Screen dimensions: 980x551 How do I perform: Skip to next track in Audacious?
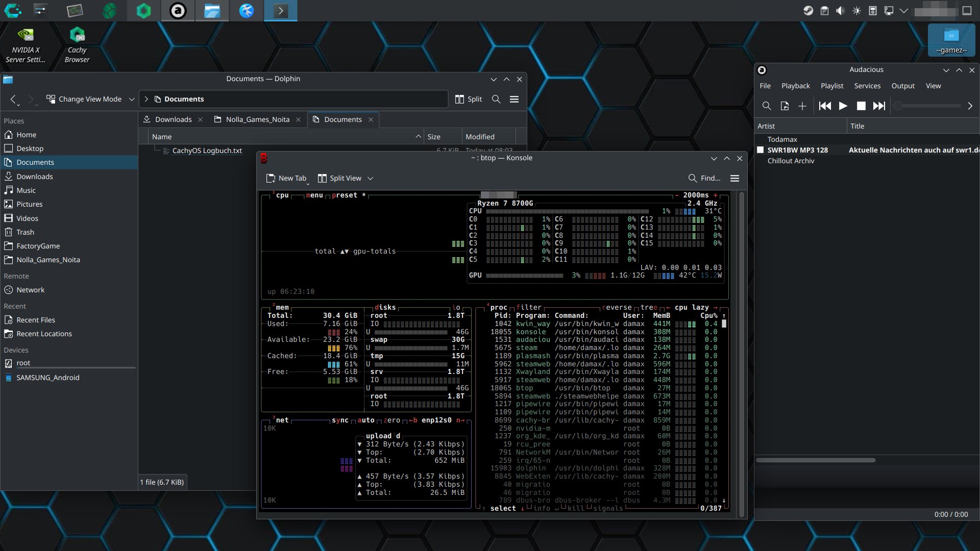click(879, 106)
